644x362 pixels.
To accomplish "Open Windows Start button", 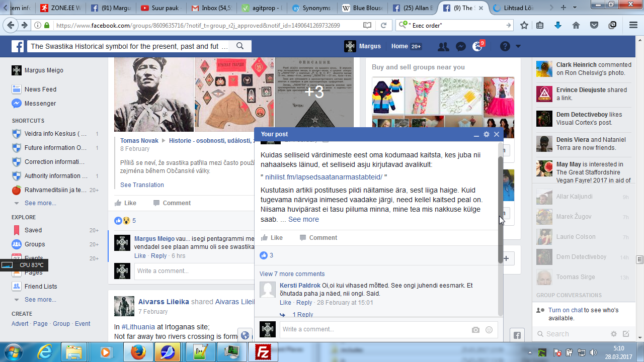I will tap(14, 352).
